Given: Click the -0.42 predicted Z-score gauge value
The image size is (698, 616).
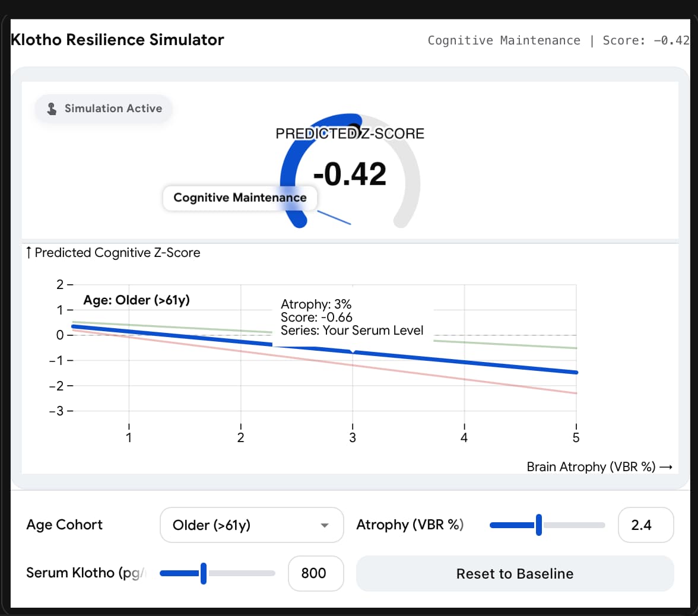Looking at the screenshot, I should 350,174.
